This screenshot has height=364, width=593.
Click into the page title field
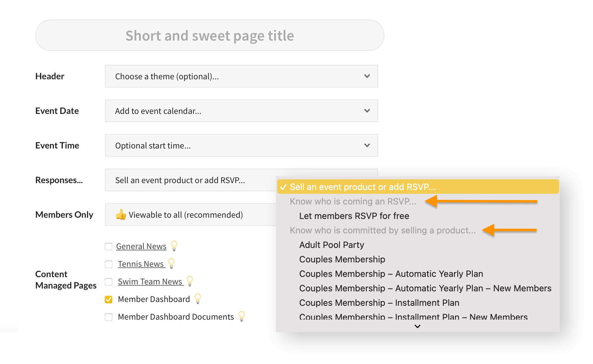tap(210, 36)
